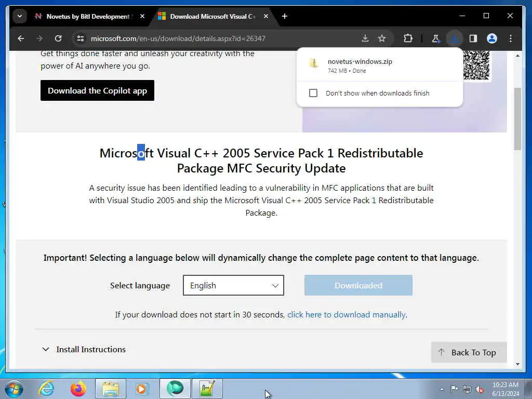Open the profile avatar menu
The height and width of the screenshot is (399, 532).
tap(492, 38)
